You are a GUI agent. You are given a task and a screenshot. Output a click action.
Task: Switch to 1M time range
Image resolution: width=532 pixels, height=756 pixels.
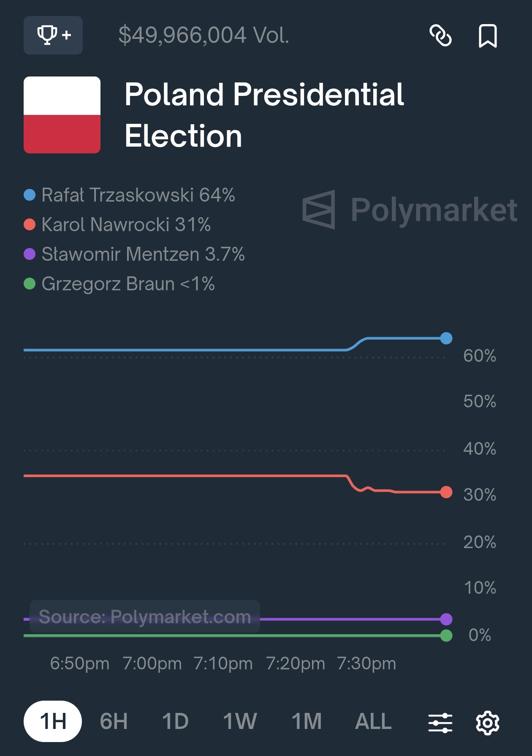[307, 721]
